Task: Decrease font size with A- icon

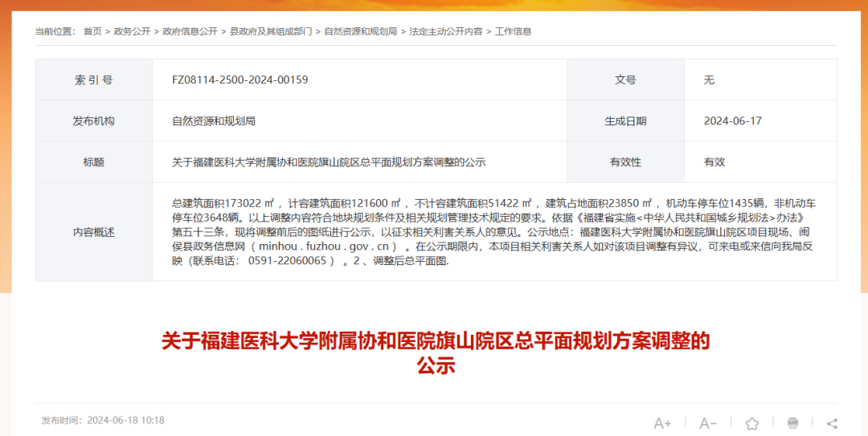Action: point(707,424)
